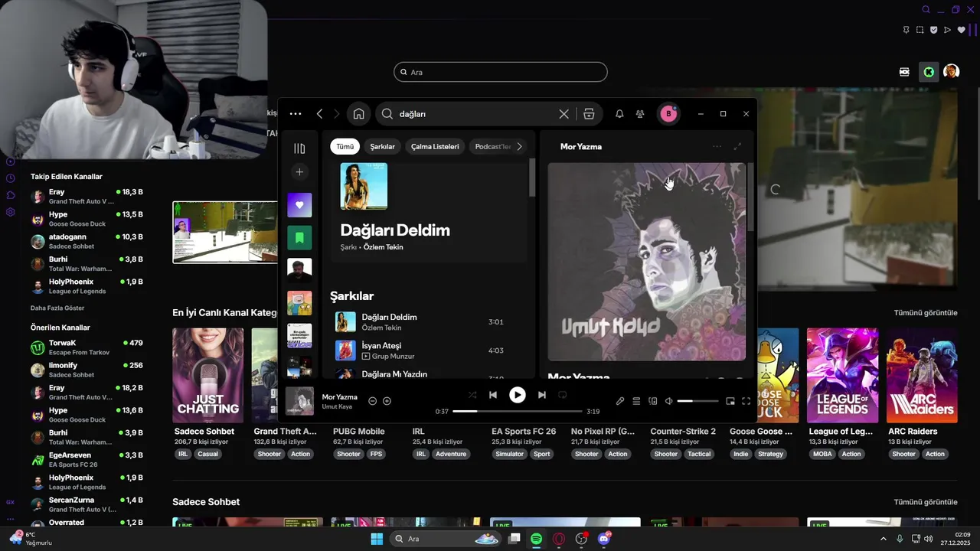Create new playlist with plus icon

(x=299, y=172)
